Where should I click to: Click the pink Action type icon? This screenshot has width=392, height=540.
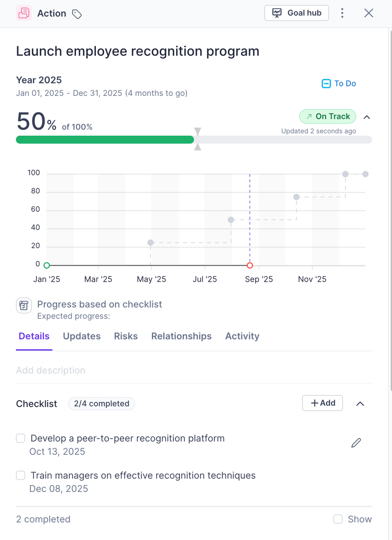click(x=24, y=13)
